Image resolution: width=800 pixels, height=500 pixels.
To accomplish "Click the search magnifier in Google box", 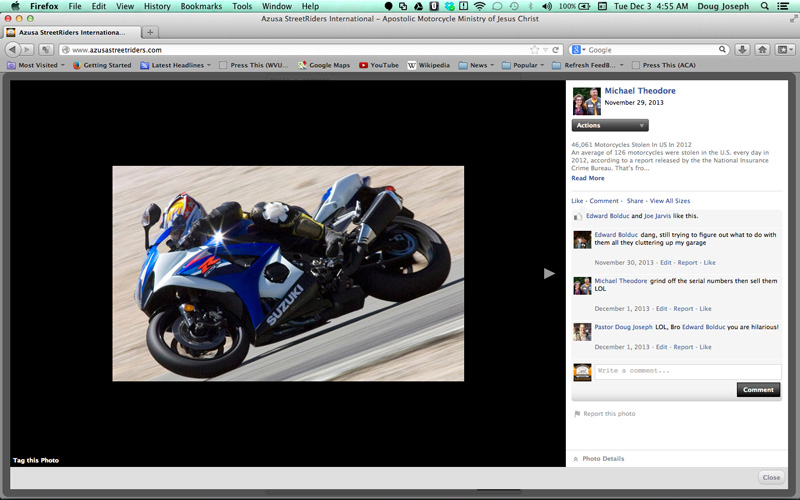I will click(x=722, y=49).
